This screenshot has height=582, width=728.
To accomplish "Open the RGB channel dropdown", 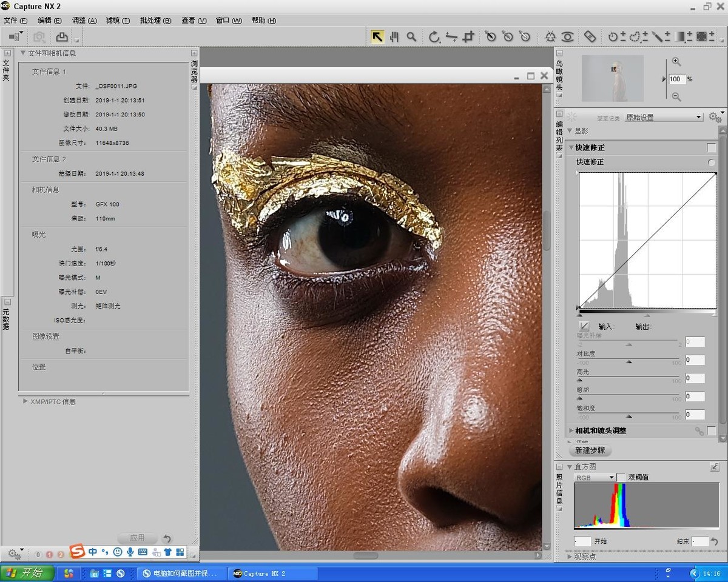I will click(x=595, y=477).
